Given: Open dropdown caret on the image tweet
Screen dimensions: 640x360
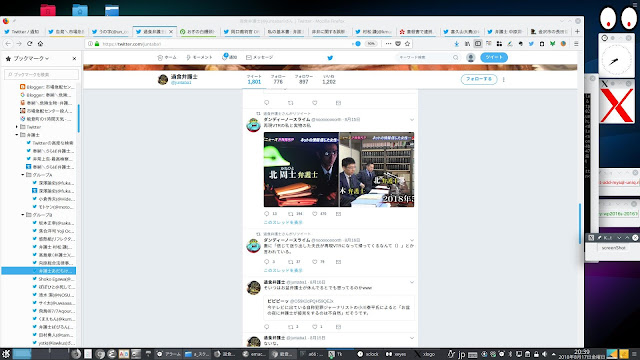Looking at the screenshot, I should pyautogui.click(x=412, y=120).
